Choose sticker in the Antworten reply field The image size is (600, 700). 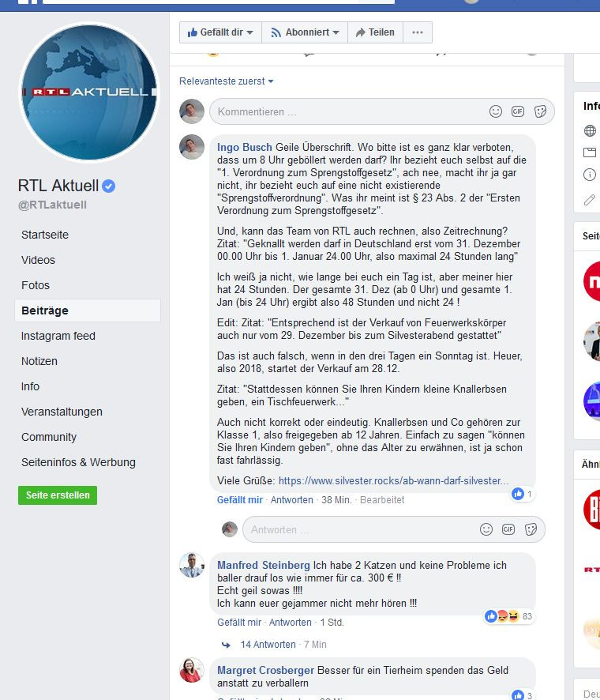pos(531,529)
